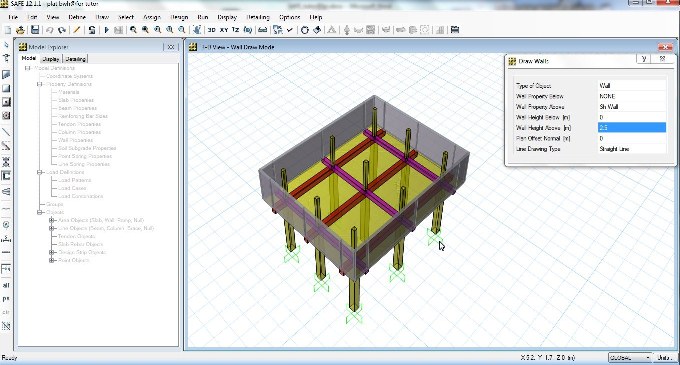Click the yellow pencil icon in the top toolbar
680x365 pixels.
tap(77, 30)
